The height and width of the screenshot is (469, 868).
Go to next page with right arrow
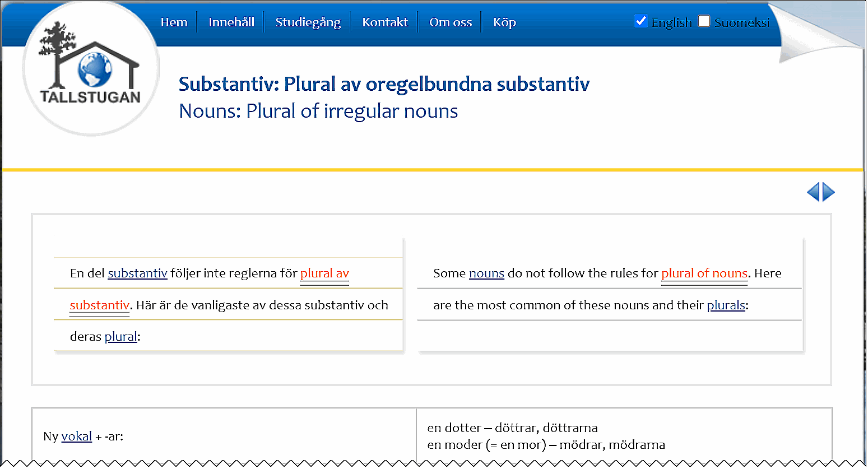click(x=829, y=192)
